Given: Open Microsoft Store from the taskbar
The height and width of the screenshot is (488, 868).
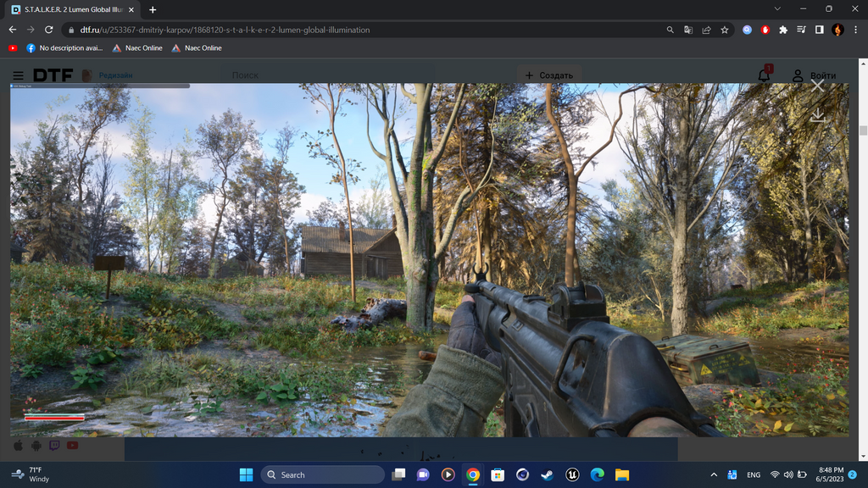Looking at the screenshot, I should point(498,474).
